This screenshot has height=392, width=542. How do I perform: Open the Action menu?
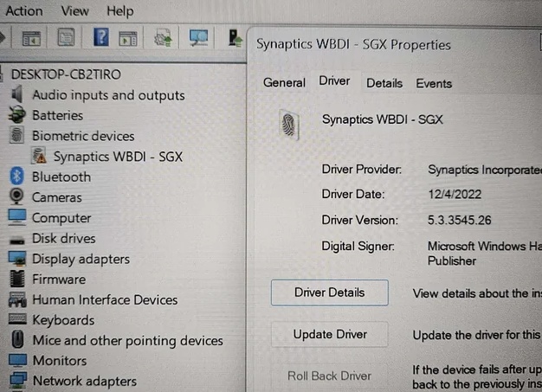[x=24, y=11]
